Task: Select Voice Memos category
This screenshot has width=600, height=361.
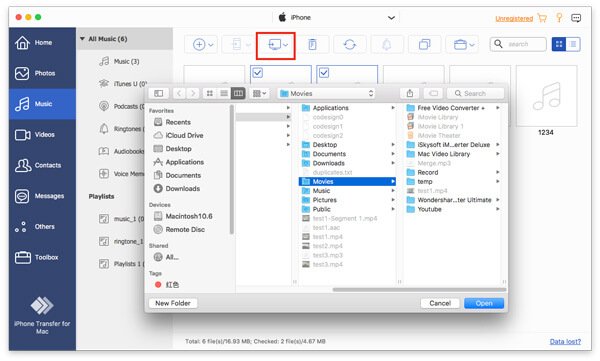Action: (122, 174)
